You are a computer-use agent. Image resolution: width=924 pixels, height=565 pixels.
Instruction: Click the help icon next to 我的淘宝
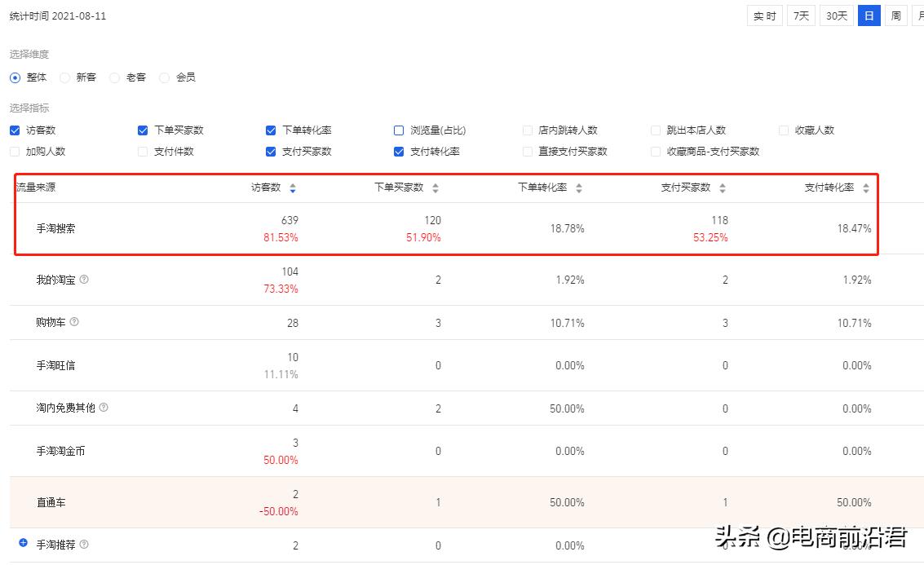84,279
